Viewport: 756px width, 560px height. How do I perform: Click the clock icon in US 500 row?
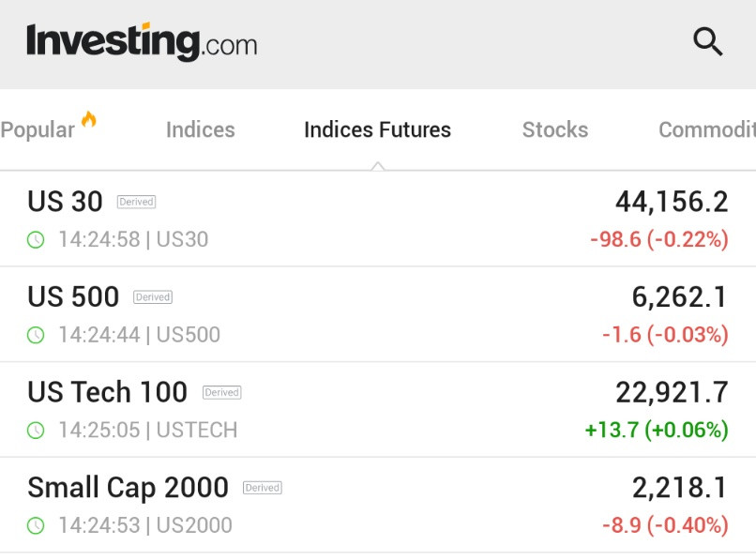(36, 335)
